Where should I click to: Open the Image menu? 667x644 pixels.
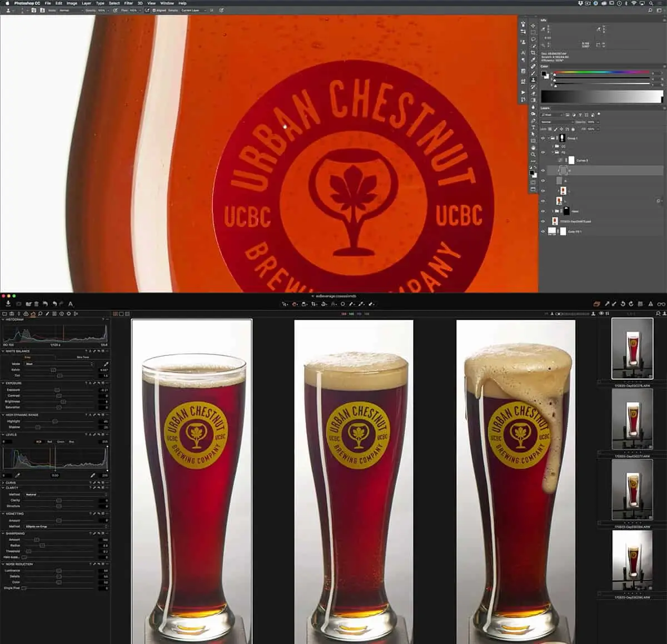pyautogui.click(x=72, y=3)
